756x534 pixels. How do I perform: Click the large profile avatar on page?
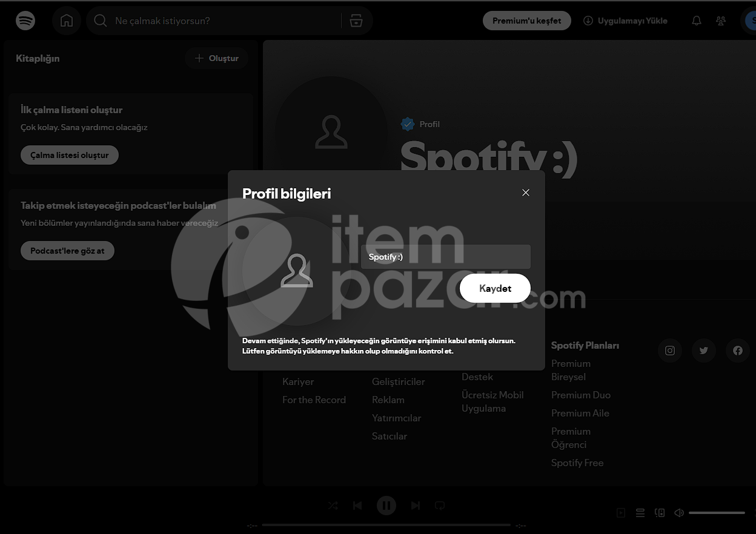[331, 132]
